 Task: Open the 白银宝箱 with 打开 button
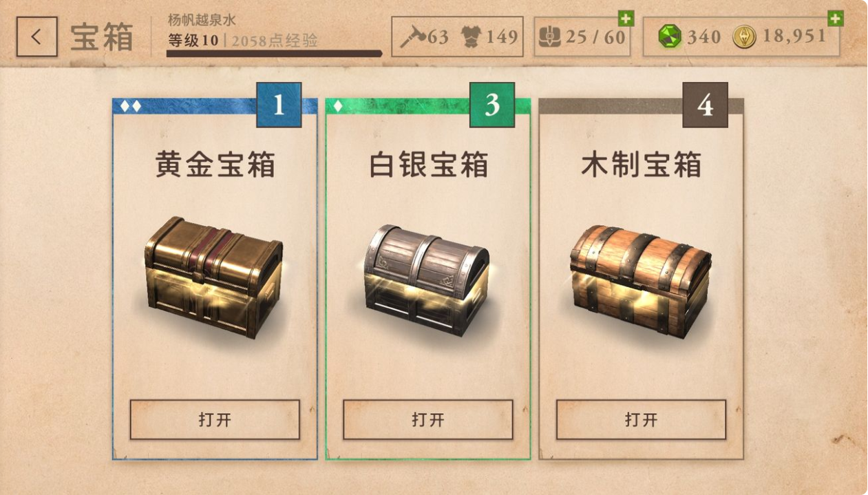pyautogui.click(x=428, y=419)
